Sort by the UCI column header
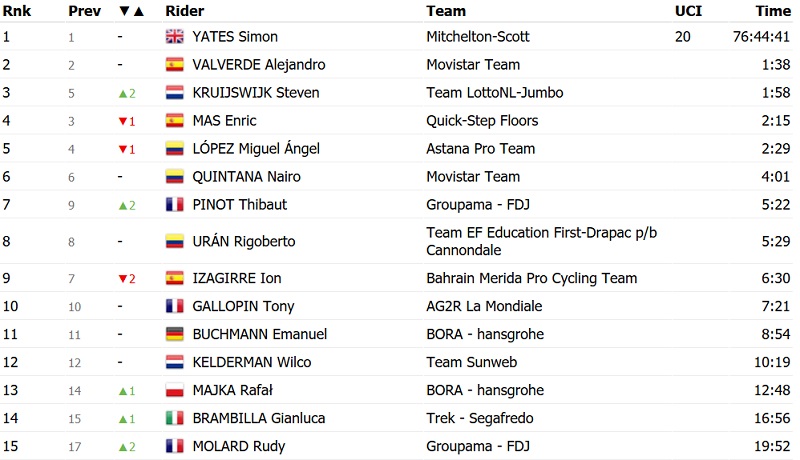 [687, 11]
